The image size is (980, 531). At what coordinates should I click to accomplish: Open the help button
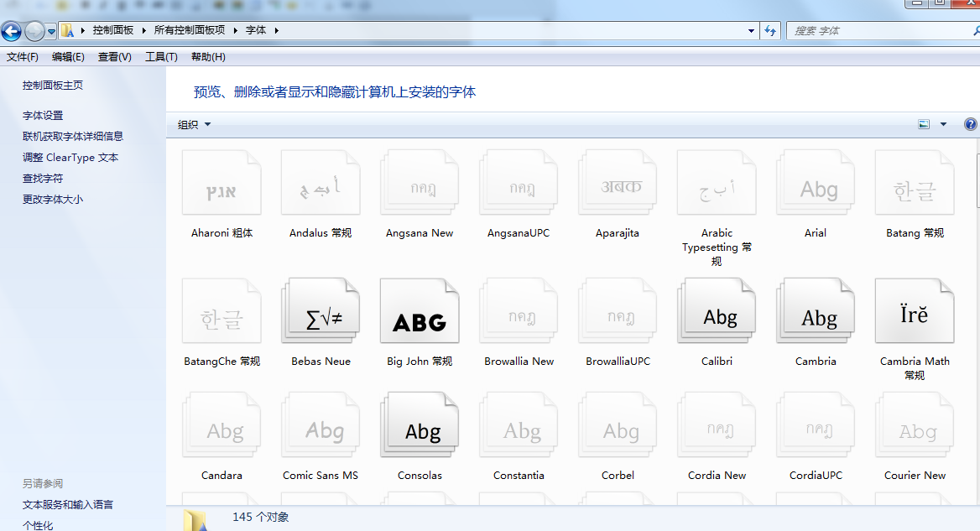pyautogui.click(x=970, y=124)
